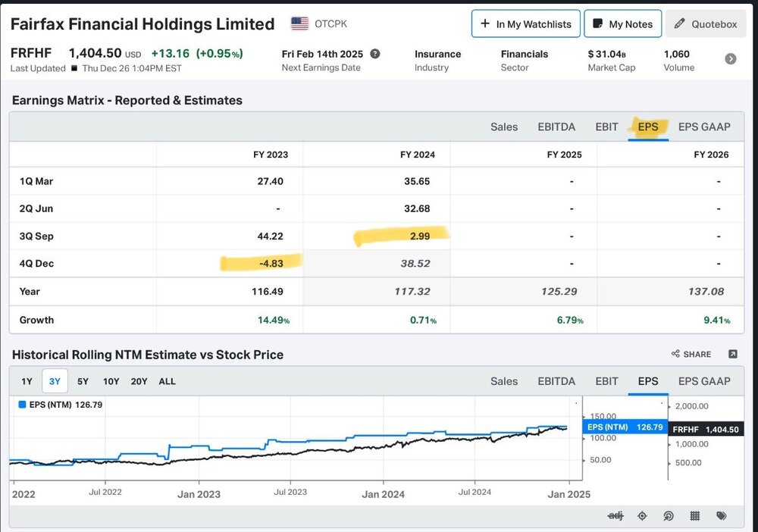758x532 pixels.
Task: Select EPS GAAP tab in Historical Rolling NTM chart
Action: 704,381
